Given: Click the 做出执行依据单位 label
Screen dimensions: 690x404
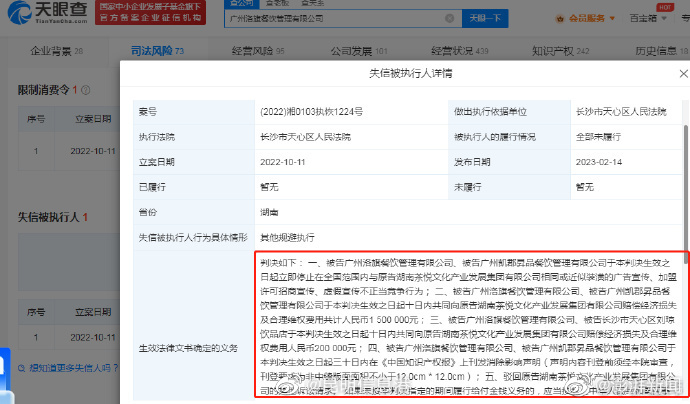Looking at the screenshot, I should click(490, 112).
